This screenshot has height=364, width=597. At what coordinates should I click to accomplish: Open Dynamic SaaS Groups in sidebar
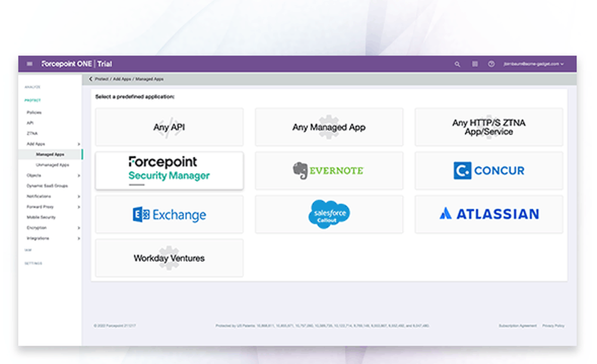tap(47, 186)
